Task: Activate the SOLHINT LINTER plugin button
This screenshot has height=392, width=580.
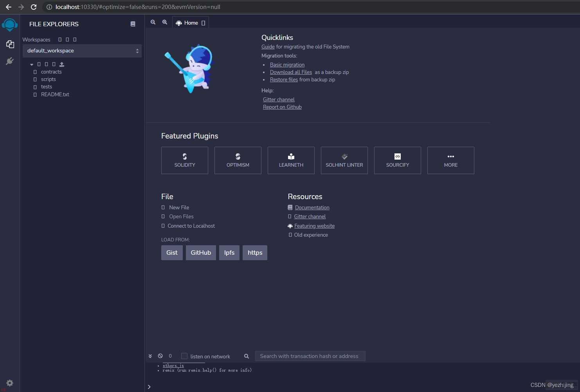Action: (x=344, y=160)
